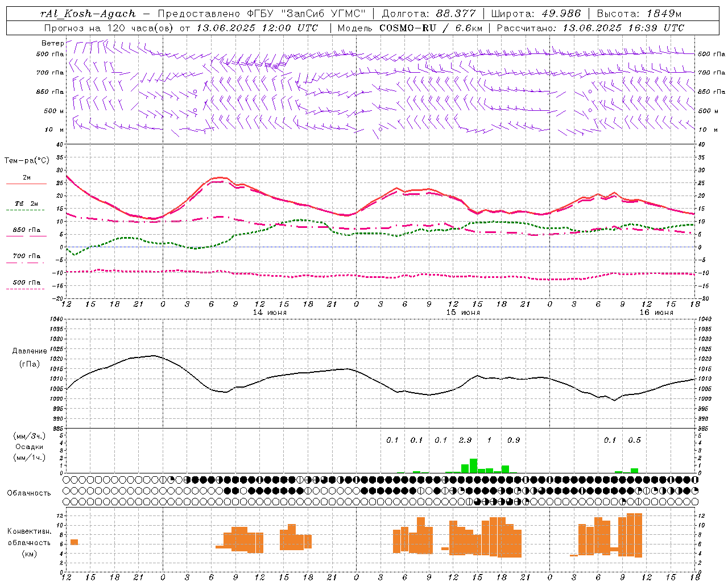
Task: Click the Ветер wind panel label
Action: pyautogui.click(x=53, y=43)
